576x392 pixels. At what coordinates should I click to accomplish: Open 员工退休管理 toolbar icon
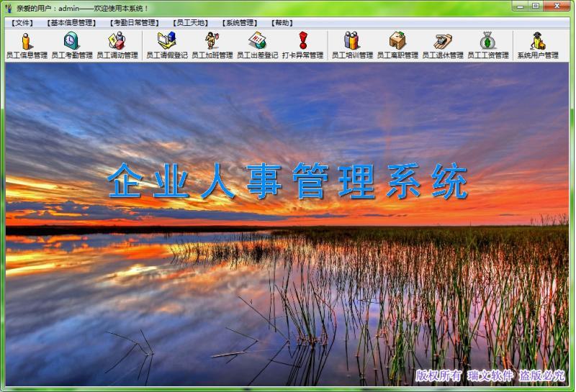pyautogui.click(x=443, y=45)
